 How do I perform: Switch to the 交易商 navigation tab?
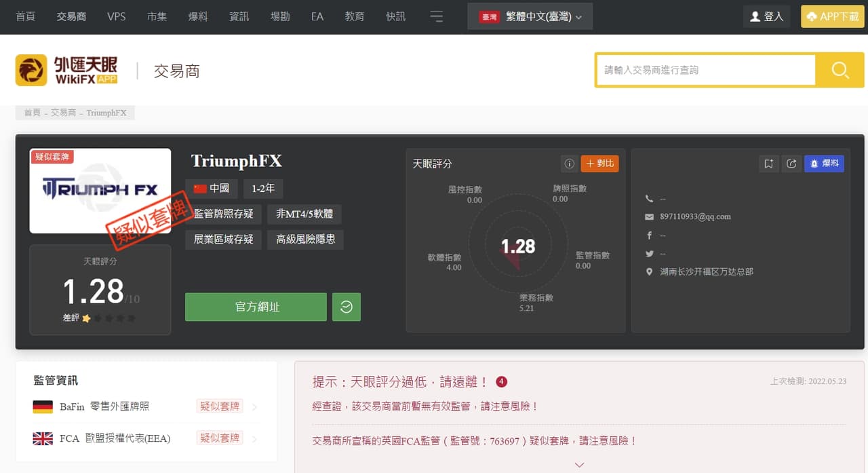(71, 17)
